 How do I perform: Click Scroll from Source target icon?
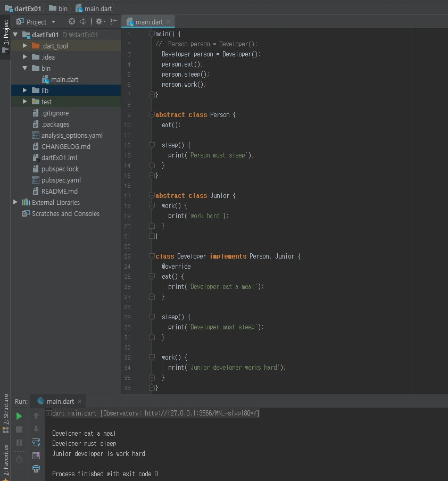(x=72, y=22)
